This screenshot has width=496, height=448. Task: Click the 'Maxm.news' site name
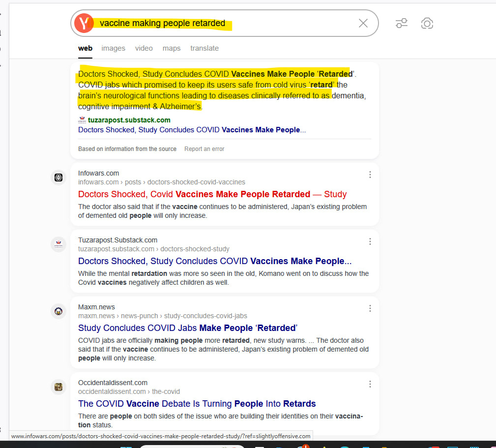tap(96, 307)
